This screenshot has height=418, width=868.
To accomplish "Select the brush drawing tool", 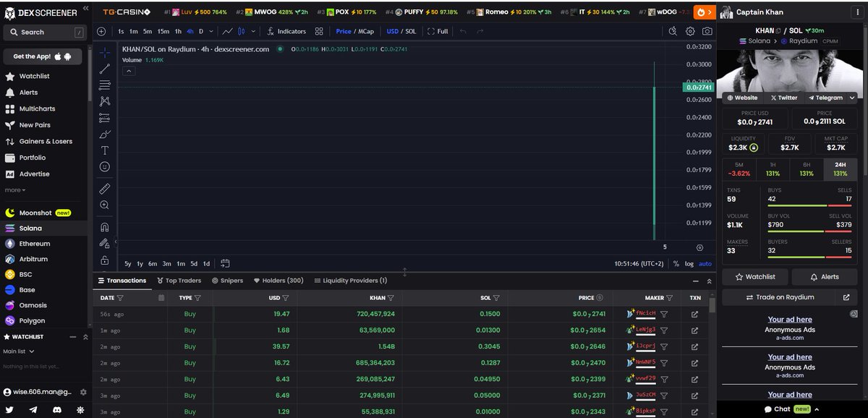I will coord(105,135).
